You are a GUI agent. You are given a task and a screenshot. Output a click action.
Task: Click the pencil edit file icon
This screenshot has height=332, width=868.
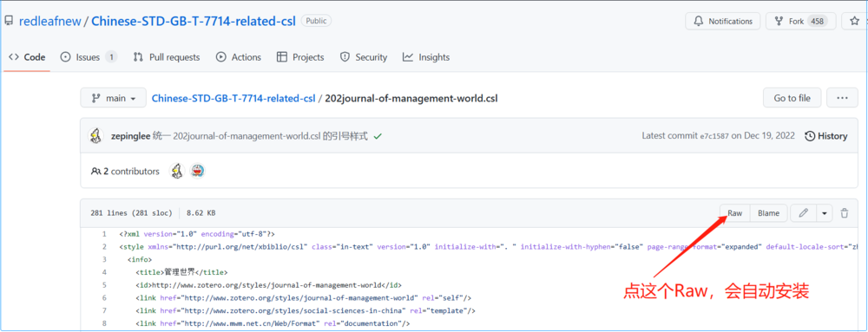point(804,213)
